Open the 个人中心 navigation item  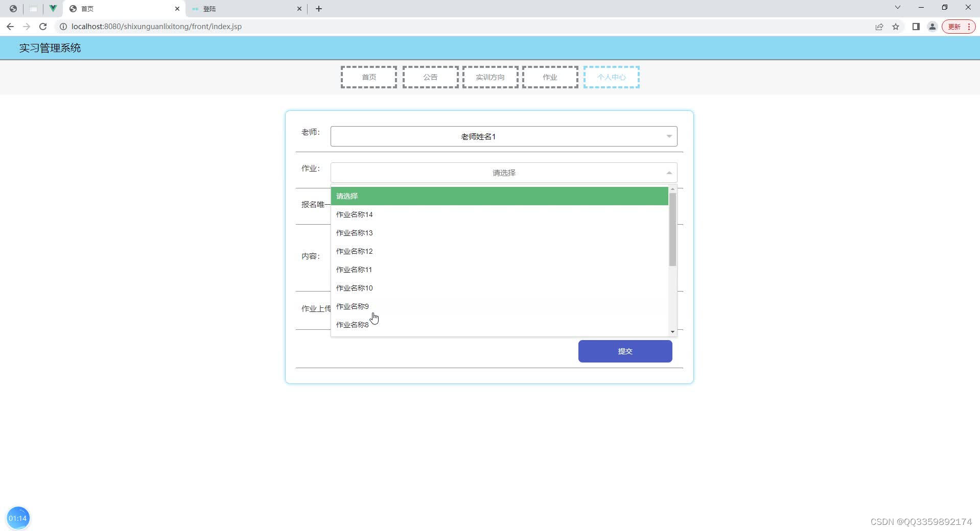click(612, 77)
